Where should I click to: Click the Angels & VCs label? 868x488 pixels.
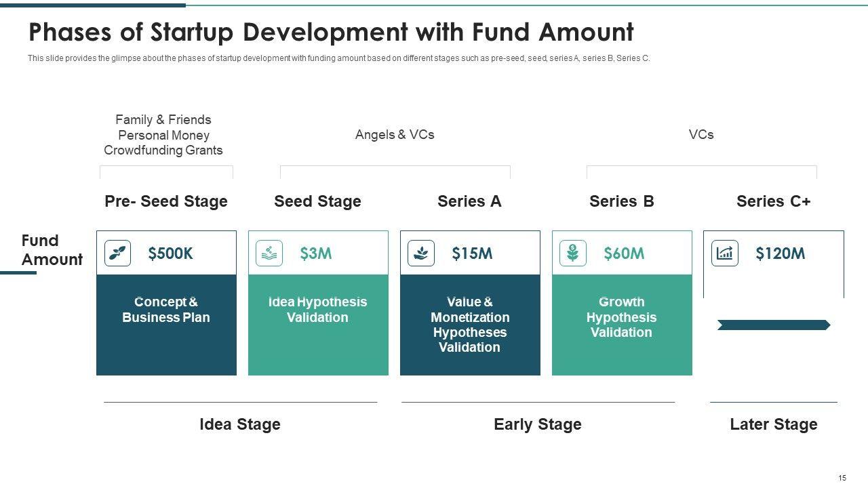pos(395,135)
